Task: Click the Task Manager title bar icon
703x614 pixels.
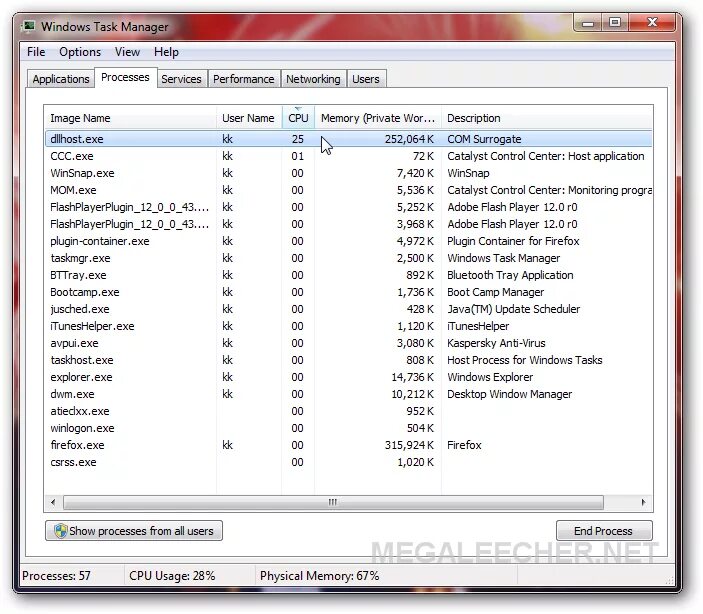Action: [x=29, y=26]
